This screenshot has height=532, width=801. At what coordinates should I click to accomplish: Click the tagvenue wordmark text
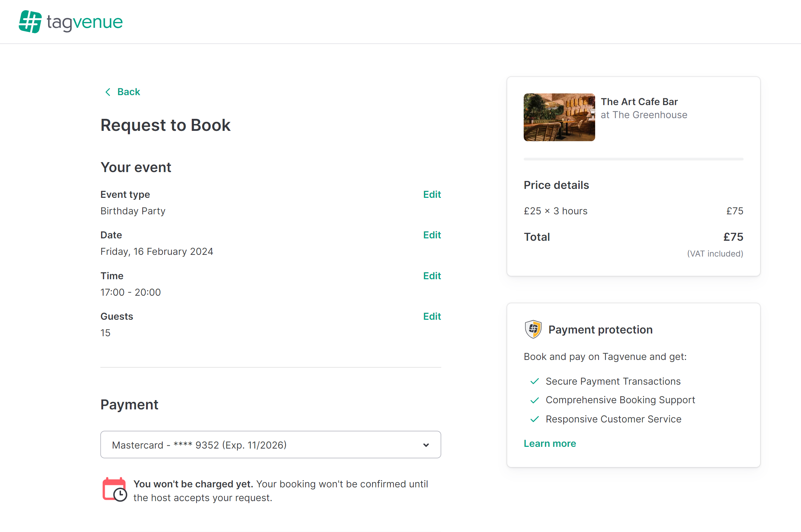click(x=85, y=22)
